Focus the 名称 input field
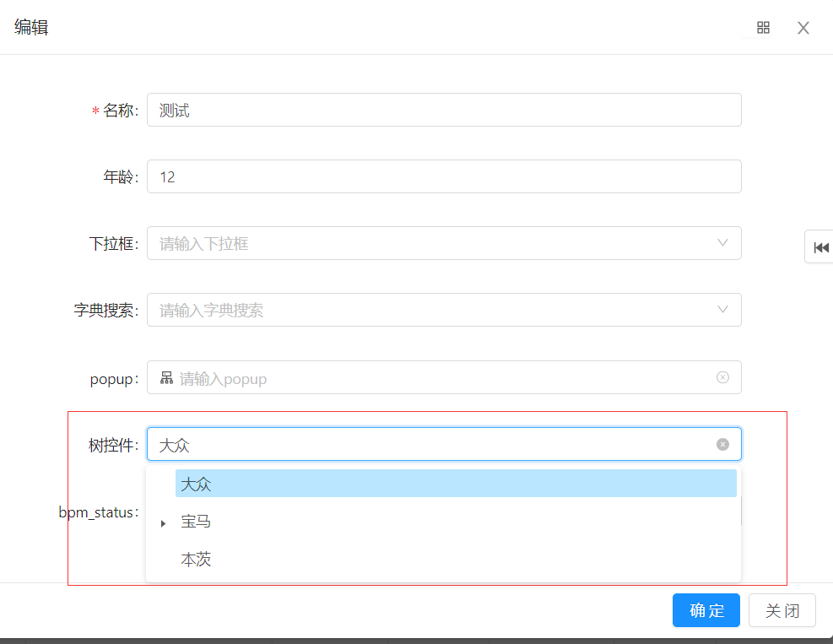 click(444, 110)
